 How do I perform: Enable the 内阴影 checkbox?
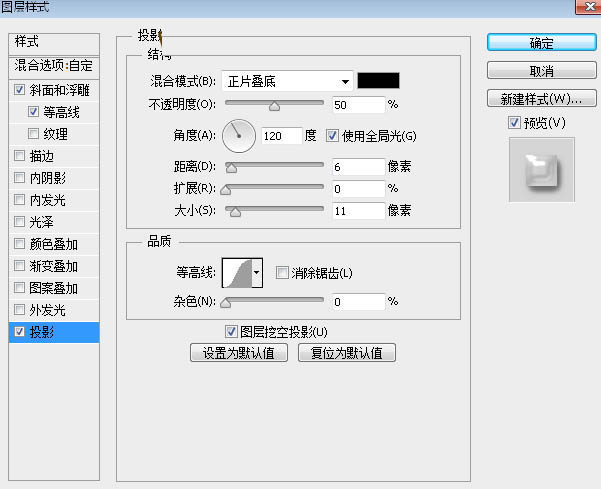click(19, 177)
